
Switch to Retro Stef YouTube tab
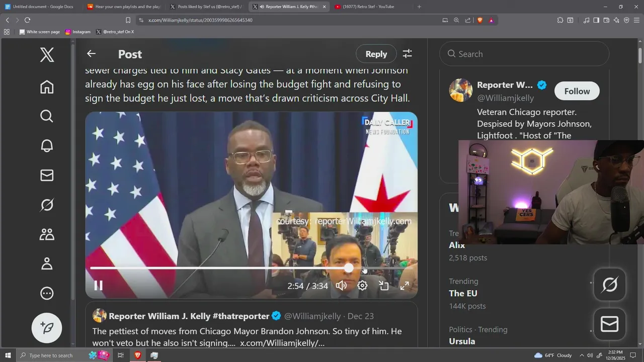pos(372,7)
